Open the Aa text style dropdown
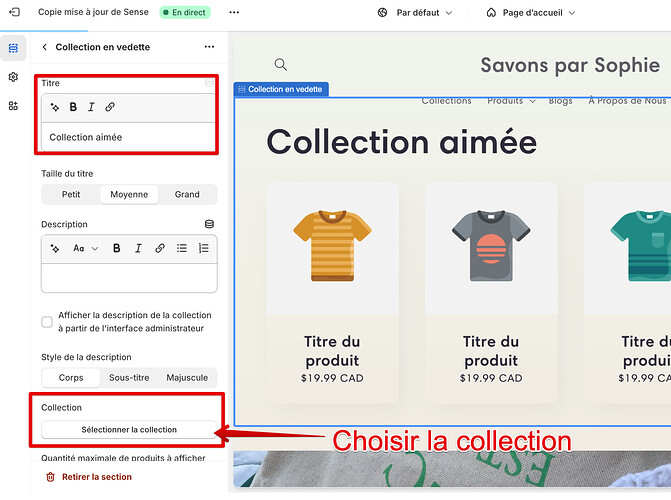The height and width of the screenshot is (500, 671). pyautogui.click(x=86, y=248)
